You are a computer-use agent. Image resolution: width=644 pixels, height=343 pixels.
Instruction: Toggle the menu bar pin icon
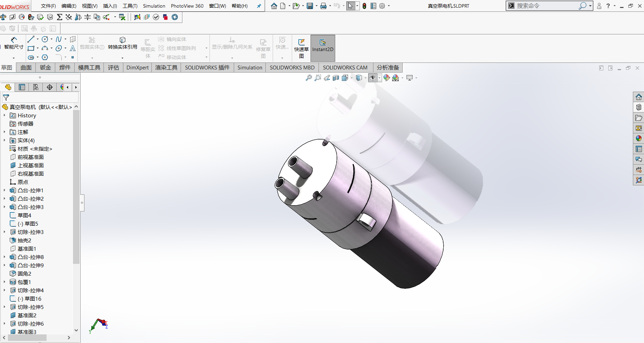coord(259,6)
